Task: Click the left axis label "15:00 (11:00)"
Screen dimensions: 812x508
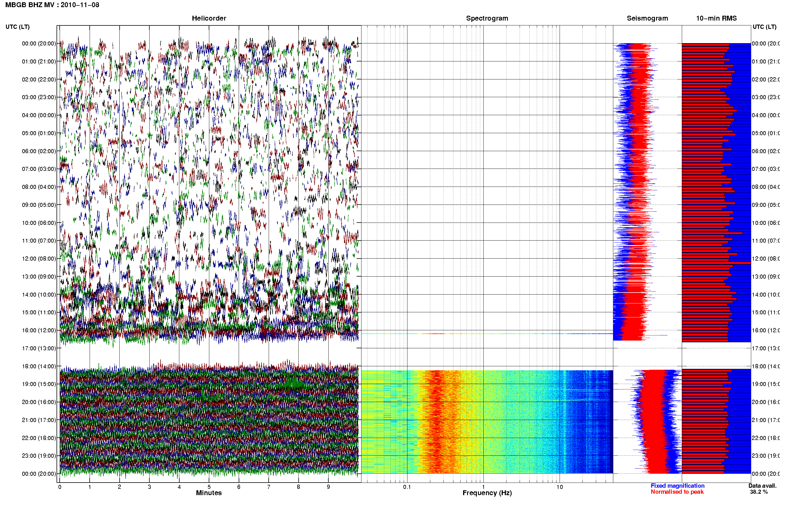Action: 39,312
